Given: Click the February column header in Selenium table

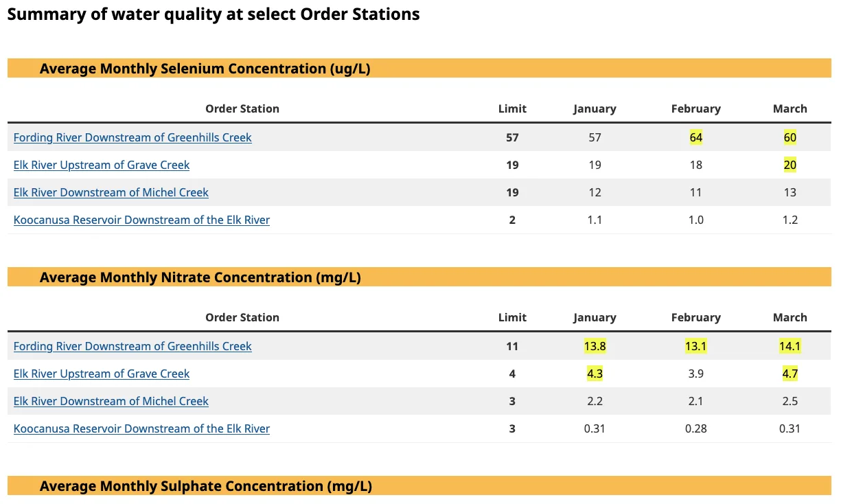Looking at the screenshot, I should click(x=695, y=108).
